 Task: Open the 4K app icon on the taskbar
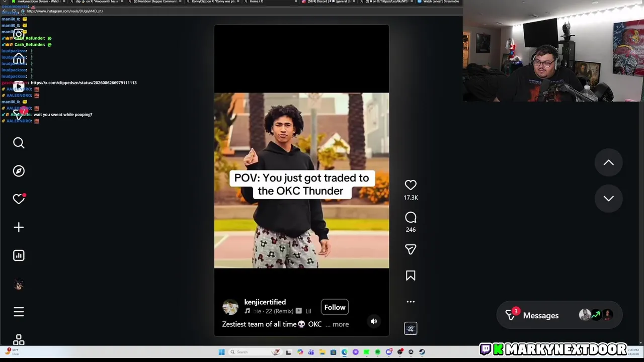(411, 352)
